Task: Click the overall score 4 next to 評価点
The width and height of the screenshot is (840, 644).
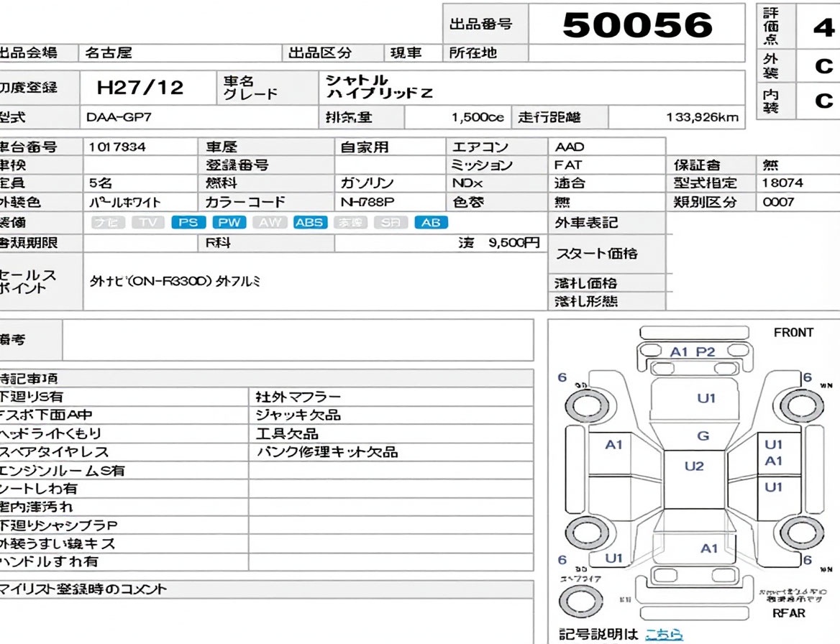Action: coord(823,27)
